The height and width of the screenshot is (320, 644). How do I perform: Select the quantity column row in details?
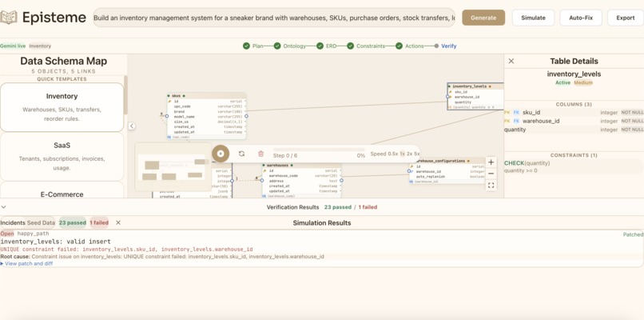[x=574, y=130]
